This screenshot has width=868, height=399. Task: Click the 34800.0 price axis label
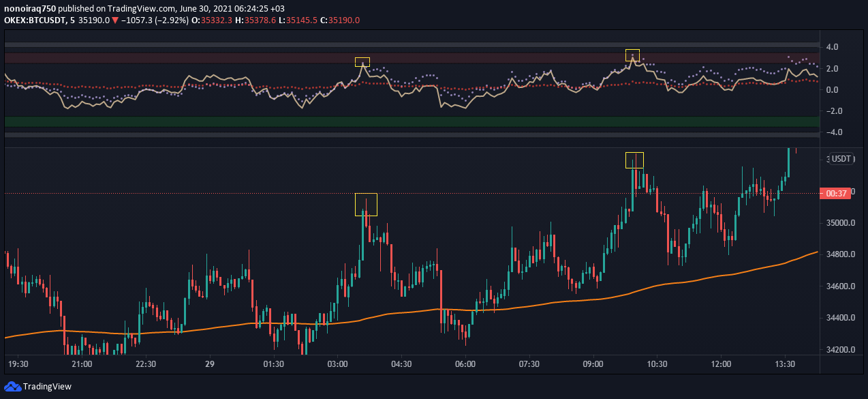pos(841,254)
